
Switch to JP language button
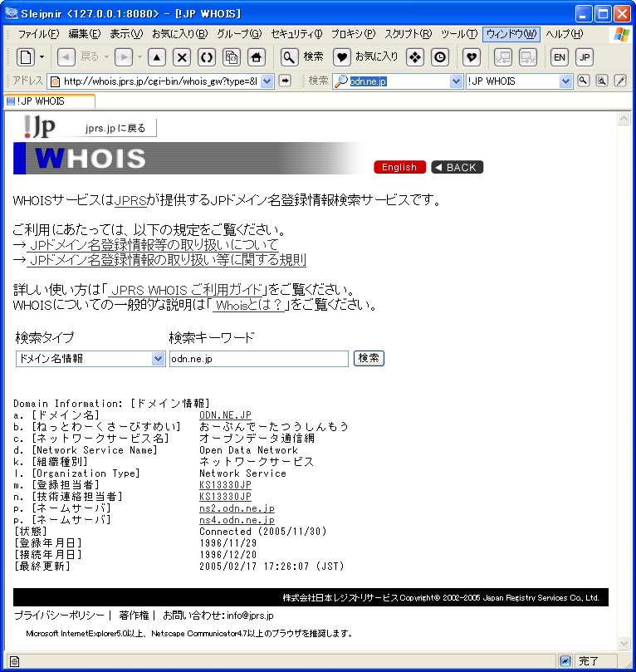585,57
